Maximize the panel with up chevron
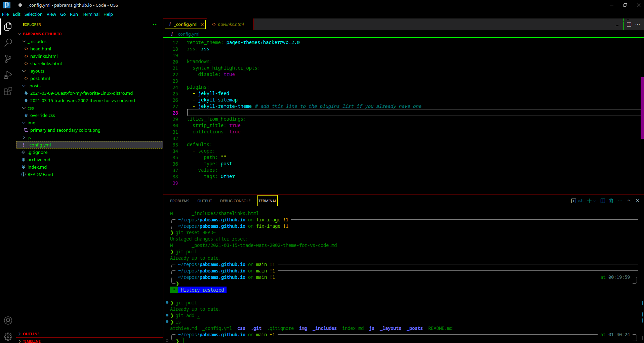Screen dimensions: 644x343 click(629, 201)
